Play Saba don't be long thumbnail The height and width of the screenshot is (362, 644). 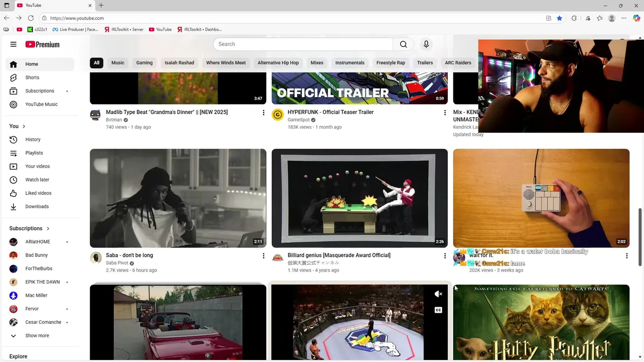(178, 198)
